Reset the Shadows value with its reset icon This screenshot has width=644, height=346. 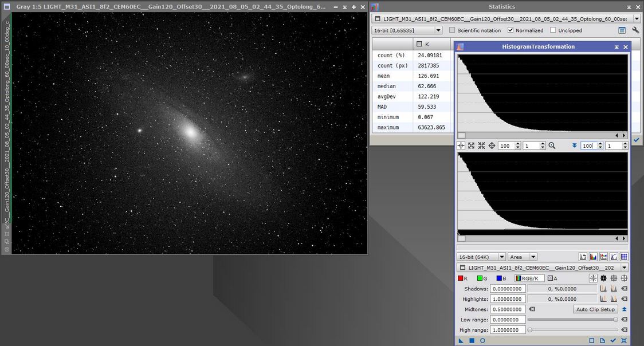click(x=625, y=289)
